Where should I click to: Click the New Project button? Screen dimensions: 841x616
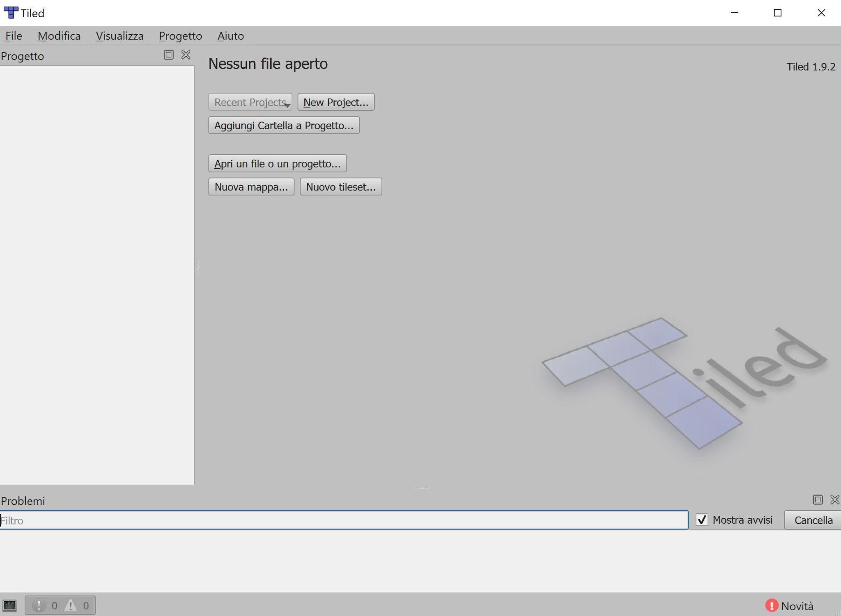[336, 102]
